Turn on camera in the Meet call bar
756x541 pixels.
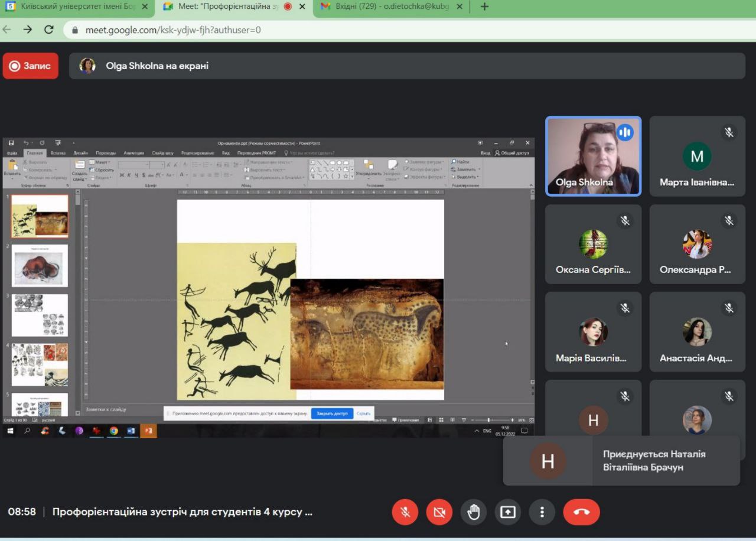439,512
